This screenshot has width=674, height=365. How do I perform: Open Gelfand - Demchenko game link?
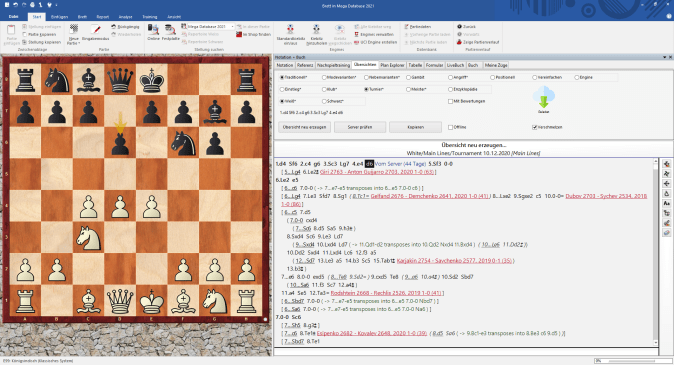click(x=429, y=196)
